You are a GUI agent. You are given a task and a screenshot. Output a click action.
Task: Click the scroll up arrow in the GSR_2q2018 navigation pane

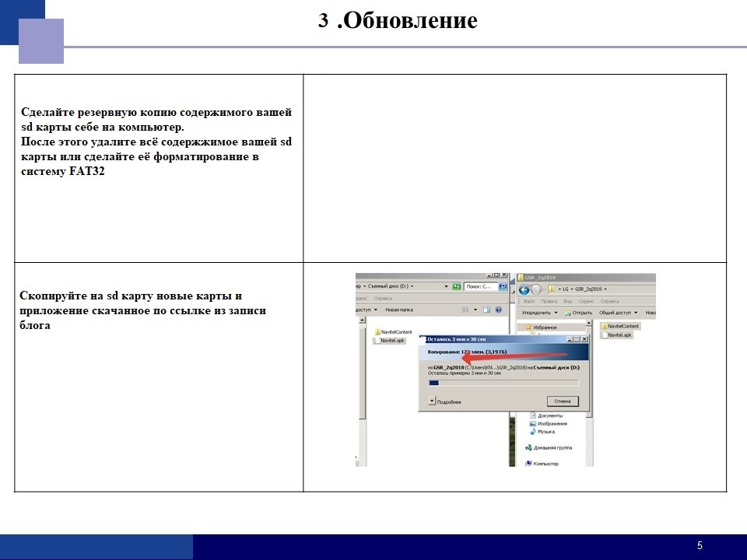click(x=589, y=324)
